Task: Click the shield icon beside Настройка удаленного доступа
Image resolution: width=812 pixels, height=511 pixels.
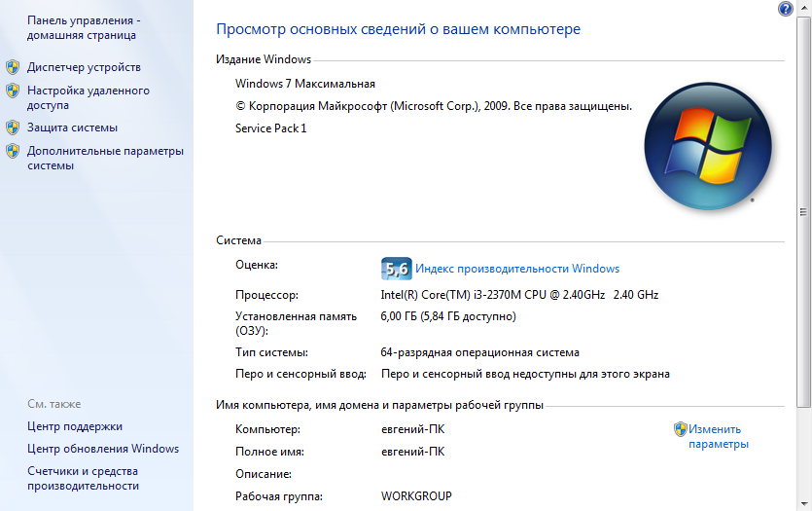Action: click(13, 91)
